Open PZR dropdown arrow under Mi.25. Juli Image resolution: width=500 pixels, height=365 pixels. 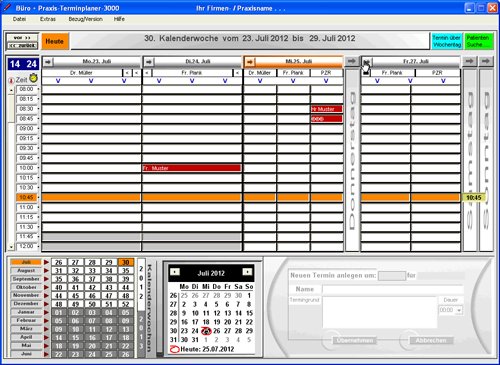pos(326,81)
